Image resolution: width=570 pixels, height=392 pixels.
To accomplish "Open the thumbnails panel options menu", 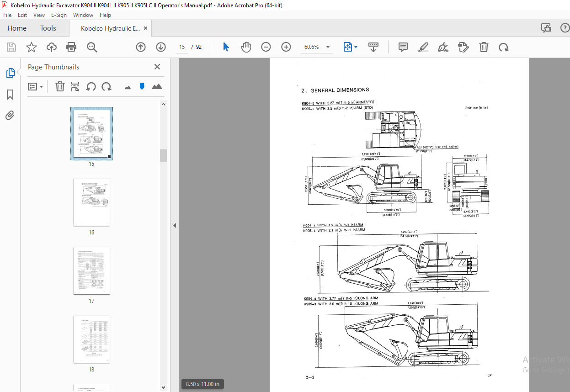I will pos(35,86).
